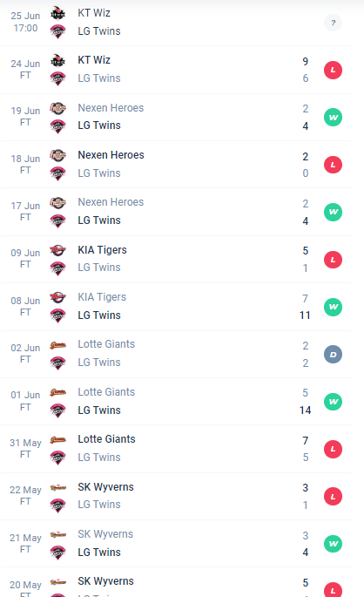Screen dimensions: 364x597
Task: Click the grey D badge for 02 Jun match
Action: pyautogui.click(x=333, y=355)
